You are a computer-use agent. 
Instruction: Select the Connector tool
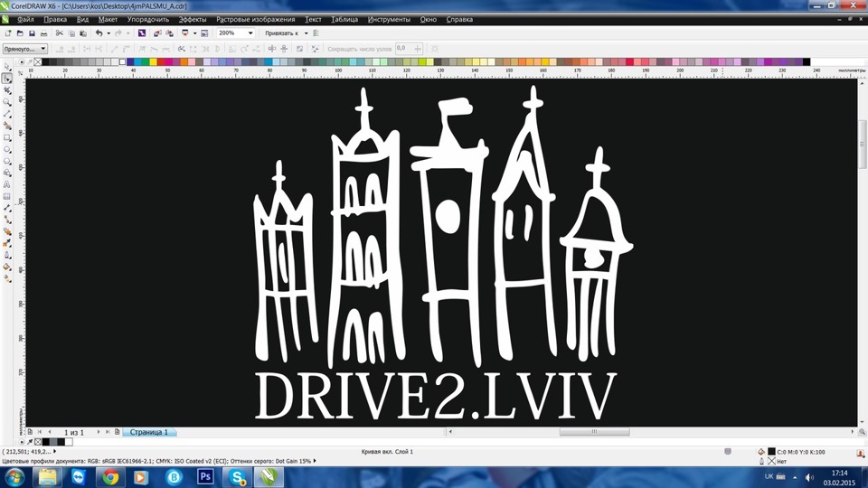point(6,220)
